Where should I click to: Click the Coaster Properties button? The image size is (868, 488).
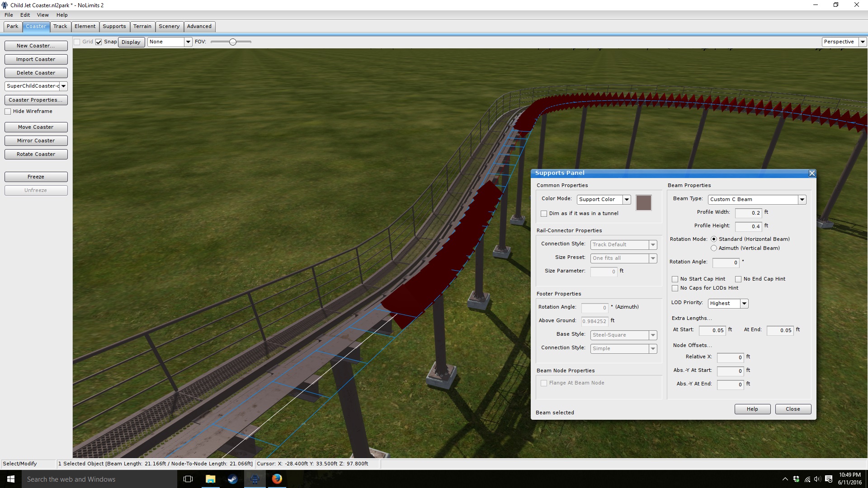36,100
